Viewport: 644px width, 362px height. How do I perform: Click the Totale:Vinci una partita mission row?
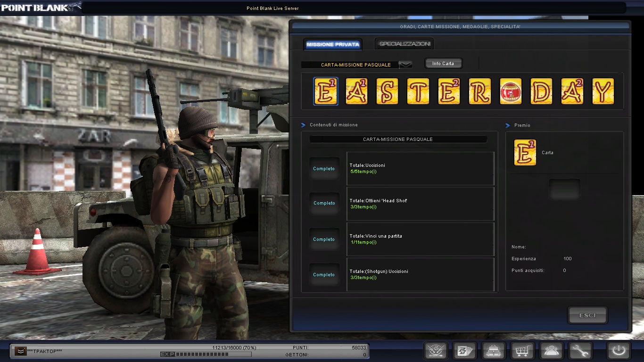click(x=421, y=239)
